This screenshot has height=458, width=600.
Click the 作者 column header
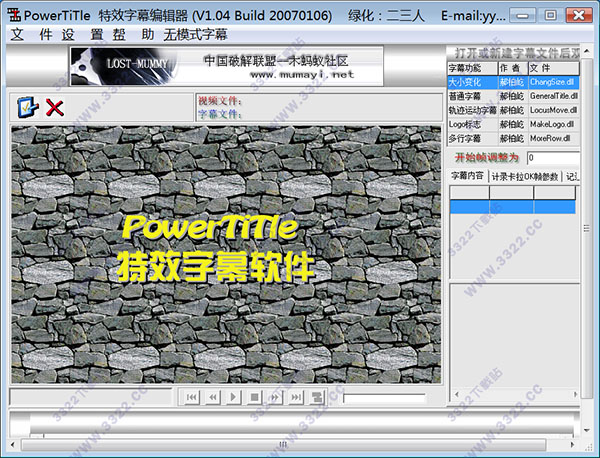pyautogui.click(x=513, y=68)
